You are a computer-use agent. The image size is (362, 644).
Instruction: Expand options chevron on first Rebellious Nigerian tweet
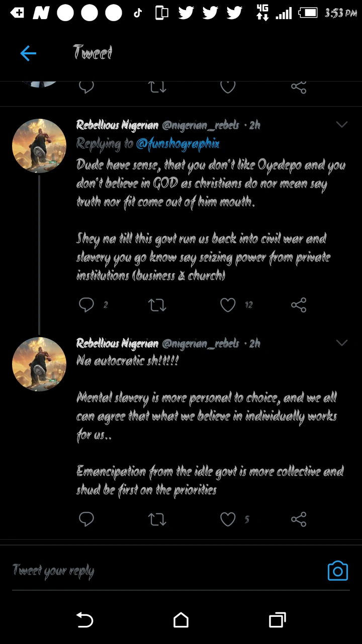[342, 125]
